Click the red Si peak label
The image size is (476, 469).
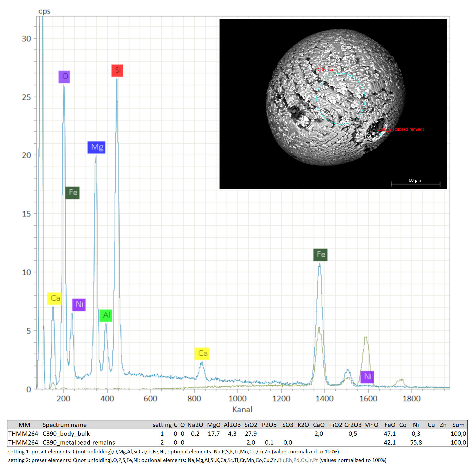coord(117,70)
